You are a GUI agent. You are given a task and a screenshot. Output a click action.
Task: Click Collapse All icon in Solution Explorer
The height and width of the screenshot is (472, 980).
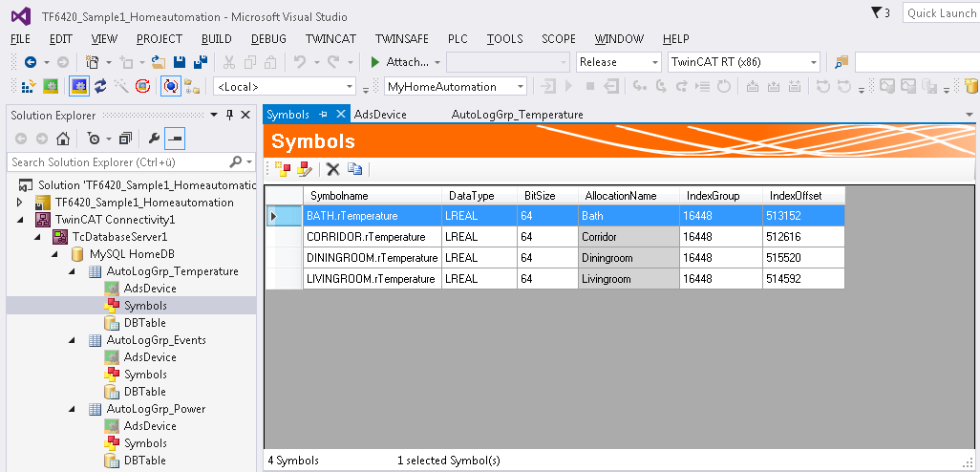pyautogui.click(x=126, y=139)
